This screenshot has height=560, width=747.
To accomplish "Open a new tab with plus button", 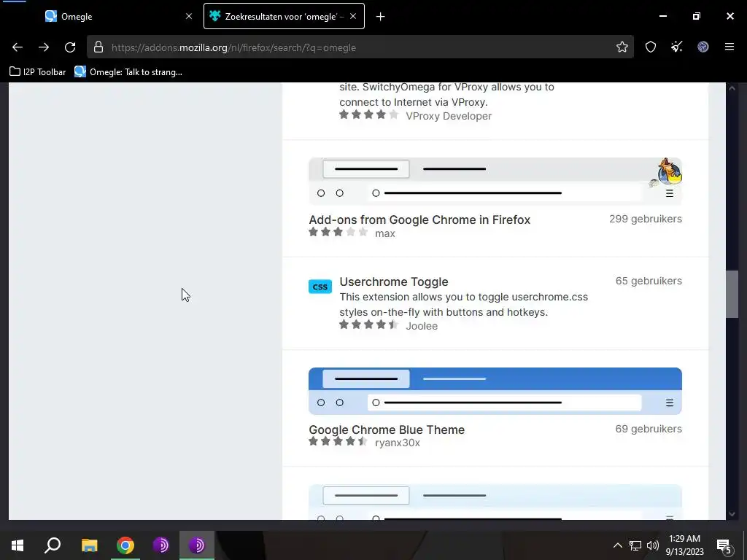I will coord(380,17).
